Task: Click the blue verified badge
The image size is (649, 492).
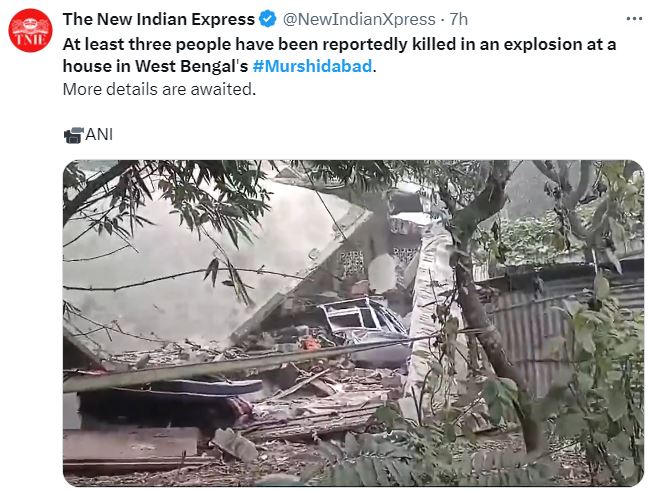Action: coord(268,19)
